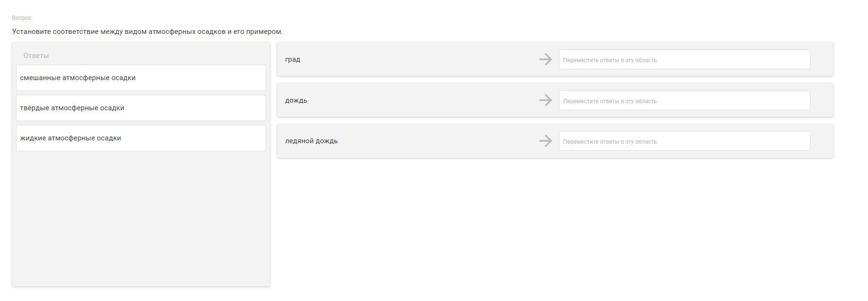
Task: Click the drop area for ледяной дождь
Action: 684,141
